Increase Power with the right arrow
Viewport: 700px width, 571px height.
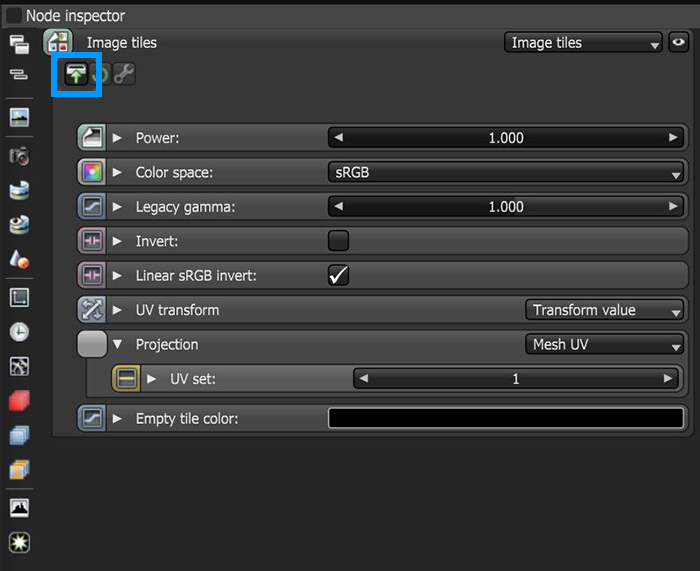click(x=673, y=138)
